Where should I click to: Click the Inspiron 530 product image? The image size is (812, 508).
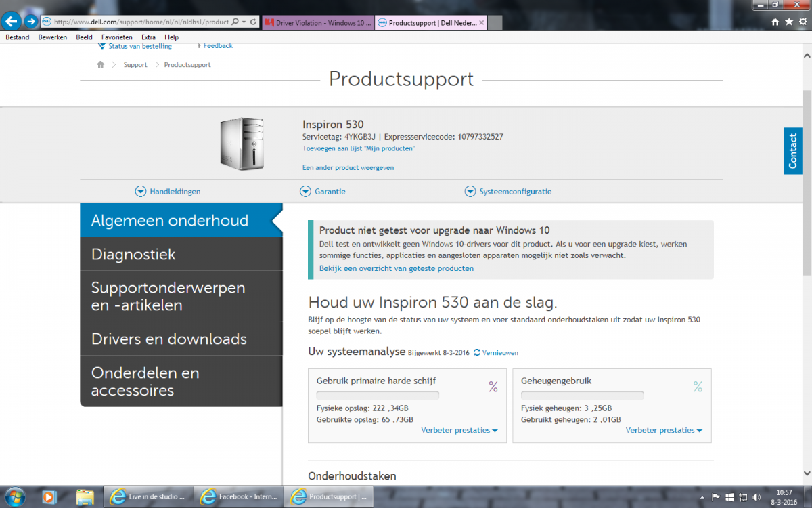tap(242, 144)
